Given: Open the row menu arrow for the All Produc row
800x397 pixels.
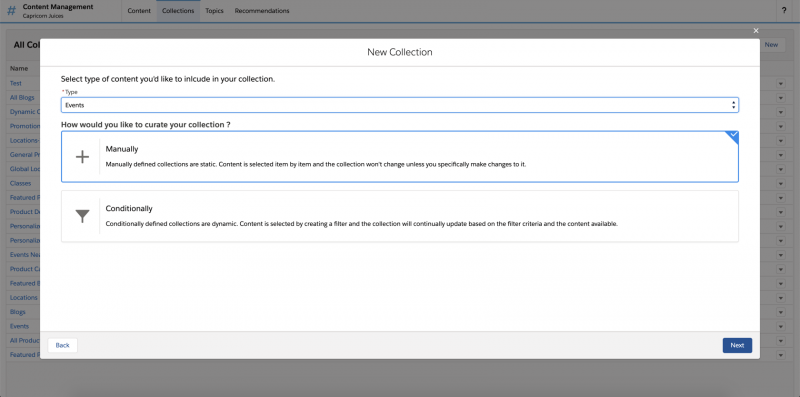Looking at the screenshot, I should [781, 341].
